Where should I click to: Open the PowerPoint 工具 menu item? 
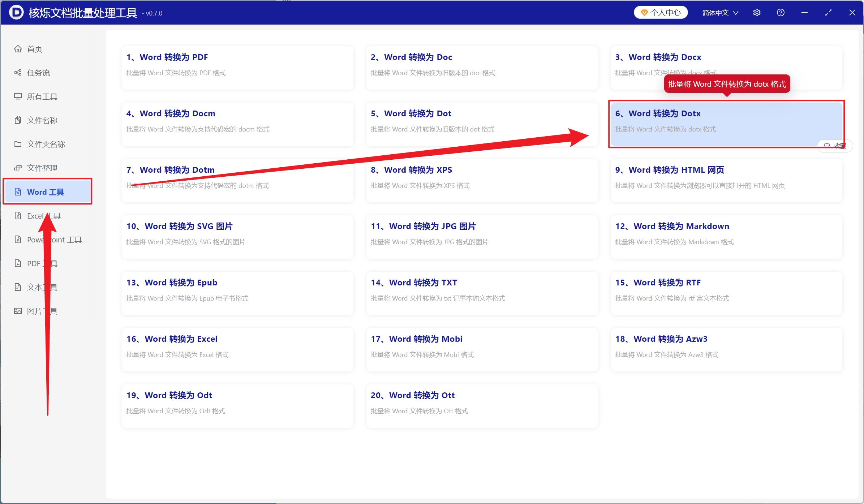[x=47, y=240]
